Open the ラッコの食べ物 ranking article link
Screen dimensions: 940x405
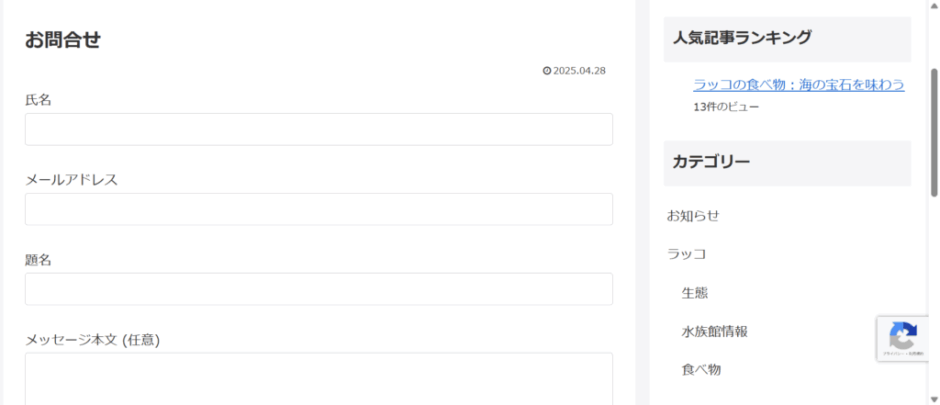tap(798, 85)
